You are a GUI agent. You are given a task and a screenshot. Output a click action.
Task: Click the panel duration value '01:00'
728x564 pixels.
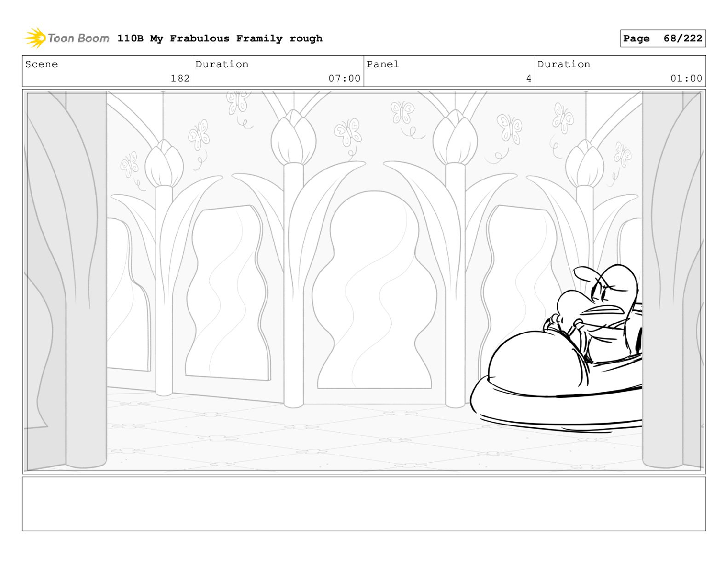(686, 79)
